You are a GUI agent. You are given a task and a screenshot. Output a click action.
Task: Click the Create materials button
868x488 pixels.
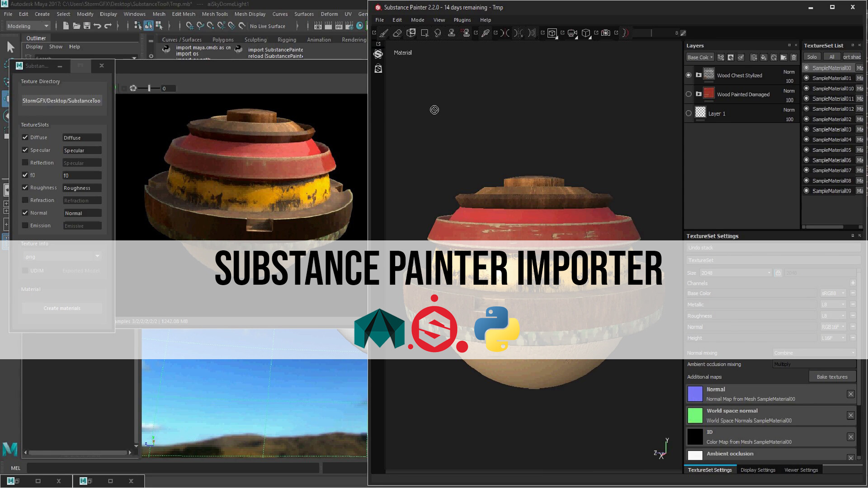(62, 308)
